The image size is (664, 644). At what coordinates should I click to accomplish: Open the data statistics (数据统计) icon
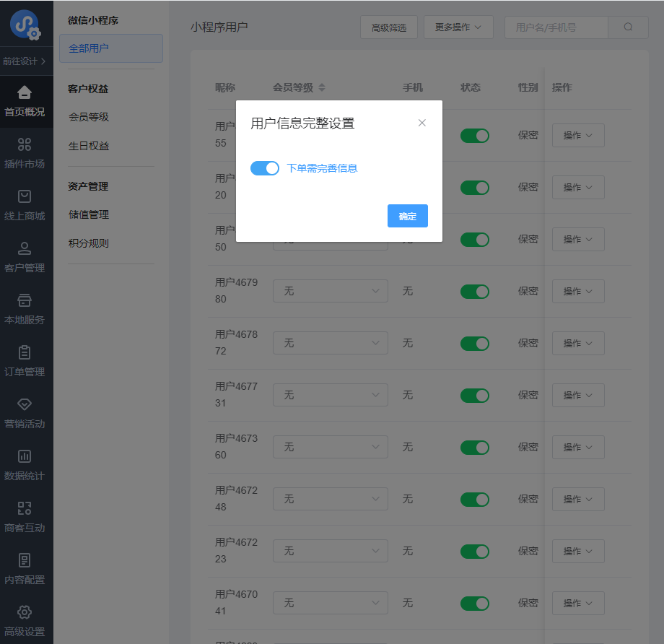[x=25, y=456]
